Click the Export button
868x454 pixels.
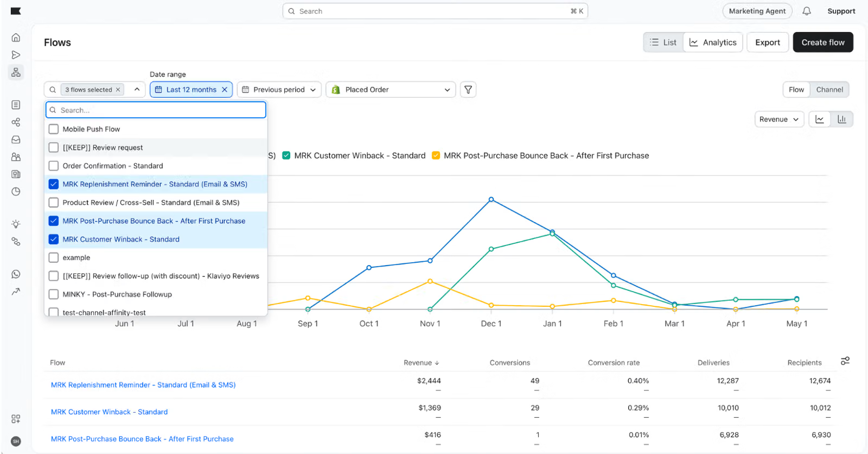[768, 42]
